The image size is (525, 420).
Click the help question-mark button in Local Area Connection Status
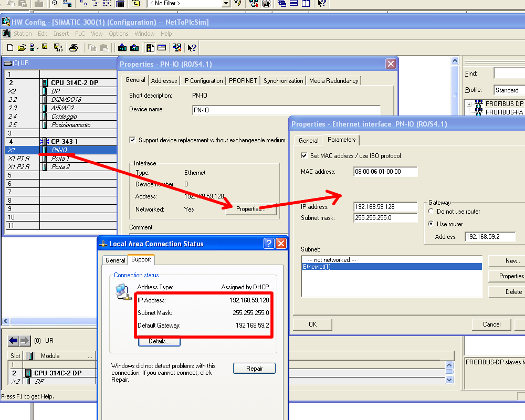pos(269,243)
